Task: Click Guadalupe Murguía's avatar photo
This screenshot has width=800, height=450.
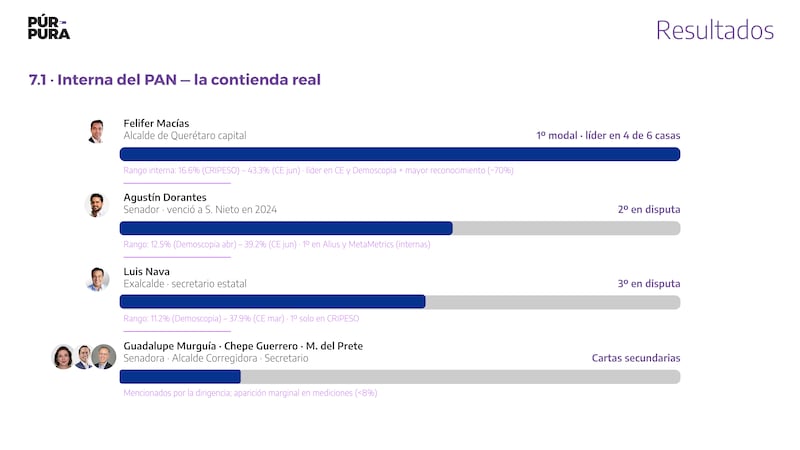Action: 63,357
